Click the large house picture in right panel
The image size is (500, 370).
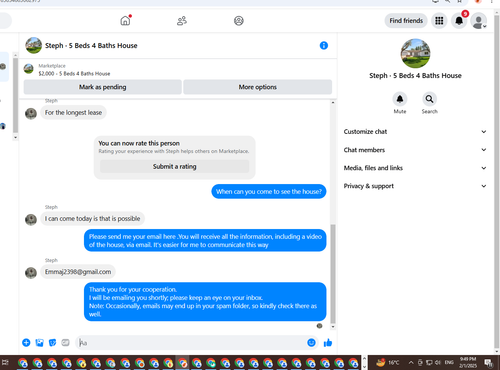pyautogui.click(x=415, y=53)
